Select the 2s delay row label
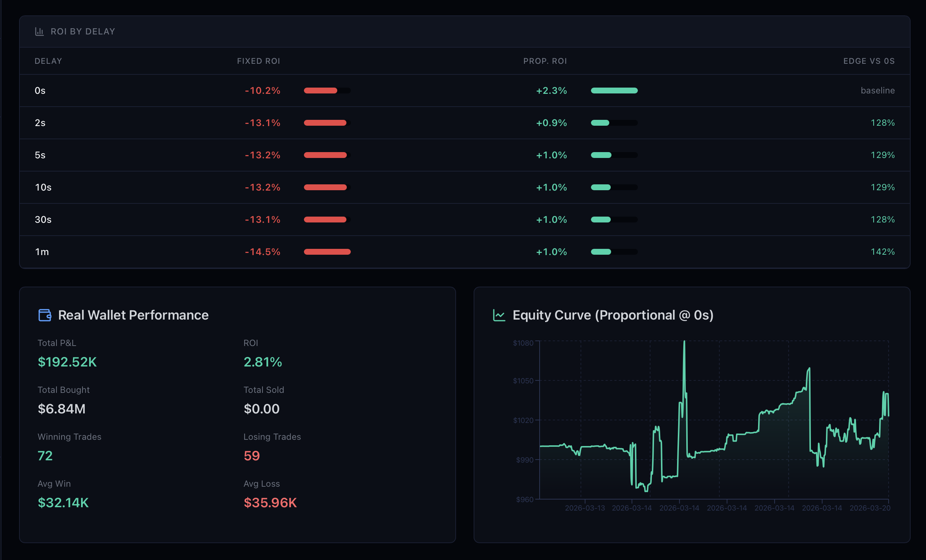The width and height of the screenshot is (926, 560). [40, 123]
